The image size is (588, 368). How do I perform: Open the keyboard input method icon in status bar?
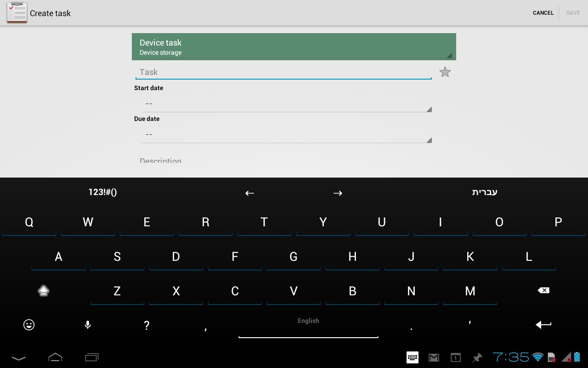pos(412,357)
